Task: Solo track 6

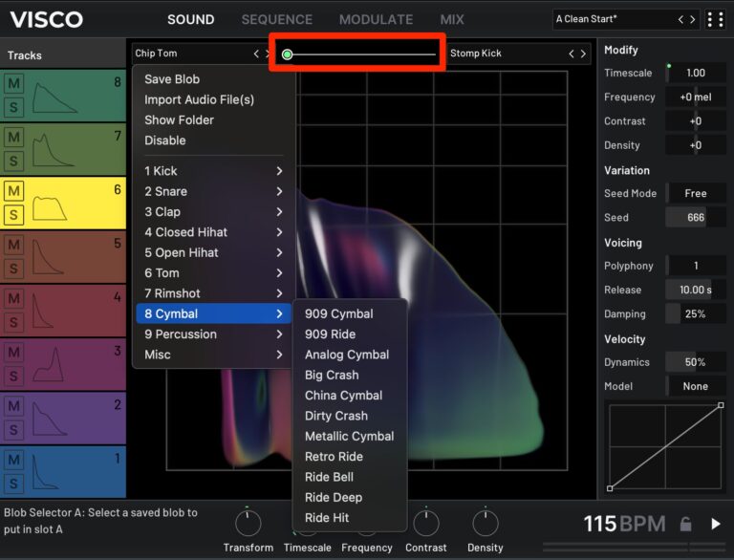Action: click(13, 215)
